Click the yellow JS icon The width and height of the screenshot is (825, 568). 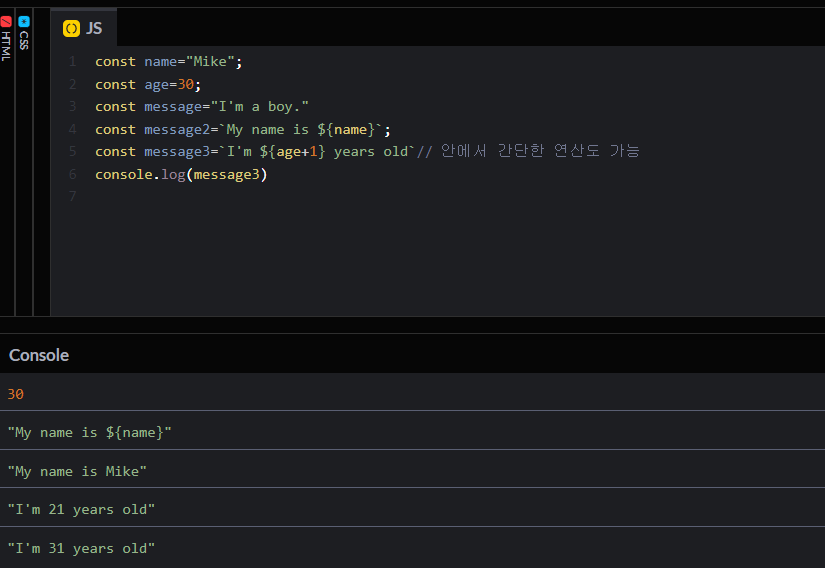pyautogui.click(x=71, y=28)
